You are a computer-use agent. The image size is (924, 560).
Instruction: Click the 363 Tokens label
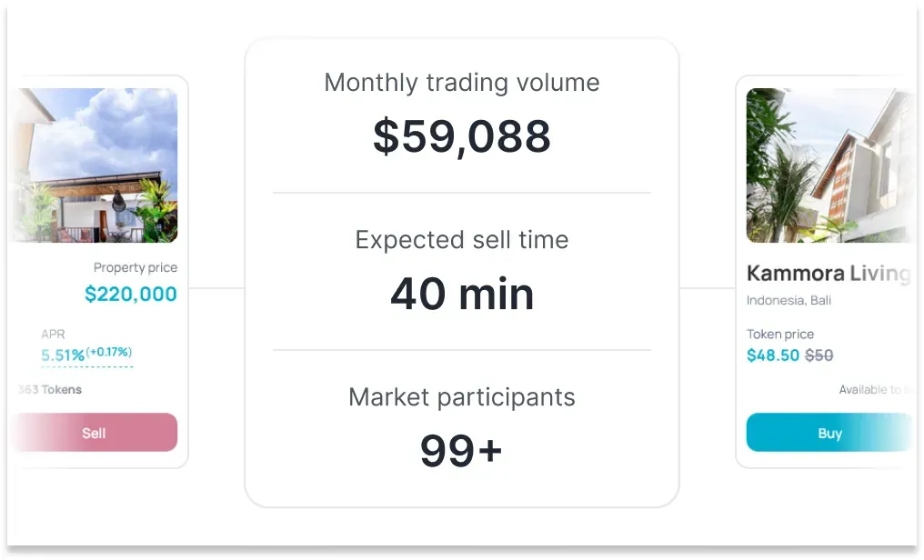pos(50,390)
